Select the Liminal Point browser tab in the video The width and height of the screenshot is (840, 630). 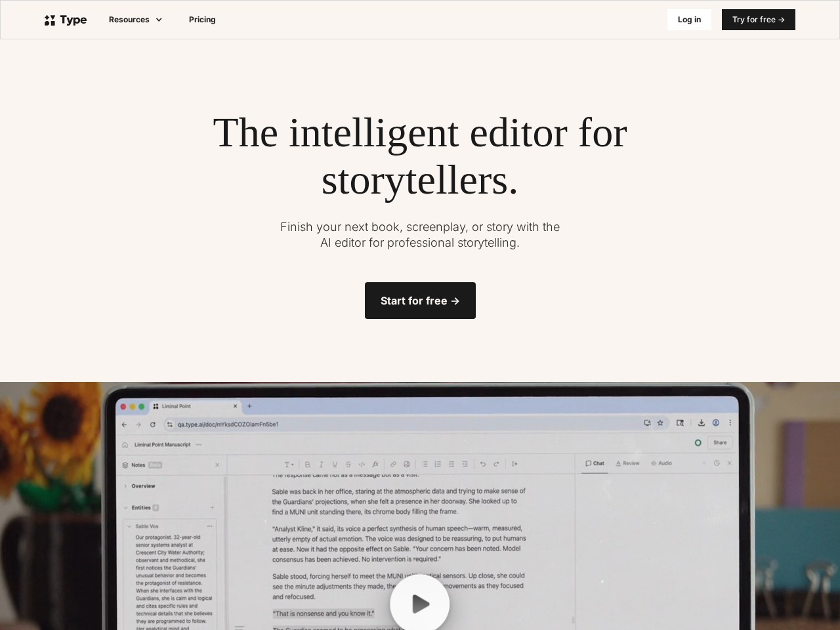pyautogui.click(x=195, y=406)
